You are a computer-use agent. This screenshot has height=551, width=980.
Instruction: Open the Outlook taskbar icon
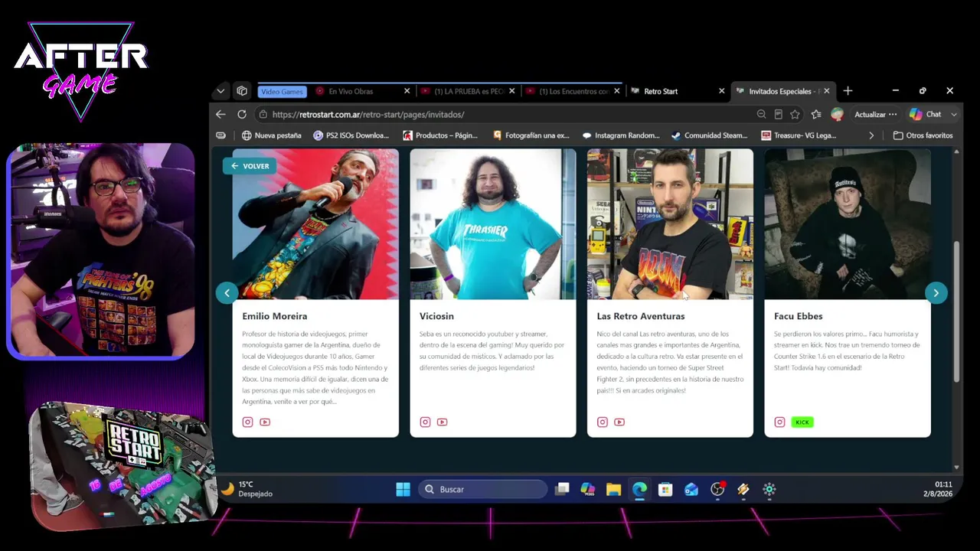click(x=691, y=489)
